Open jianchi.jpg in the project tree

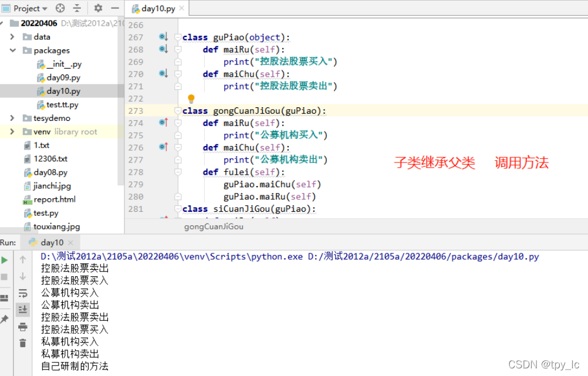pos(52,186)
